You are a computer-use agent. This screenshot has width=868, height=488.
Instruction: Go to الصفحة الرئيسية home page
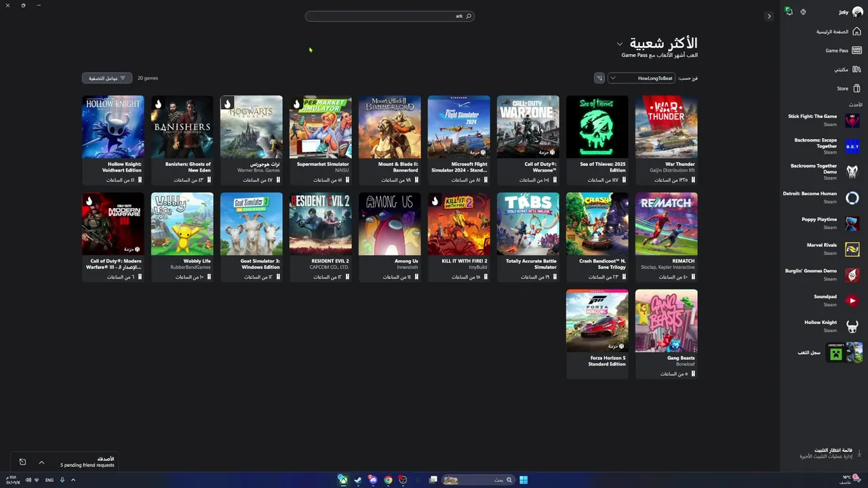point(838,32)
